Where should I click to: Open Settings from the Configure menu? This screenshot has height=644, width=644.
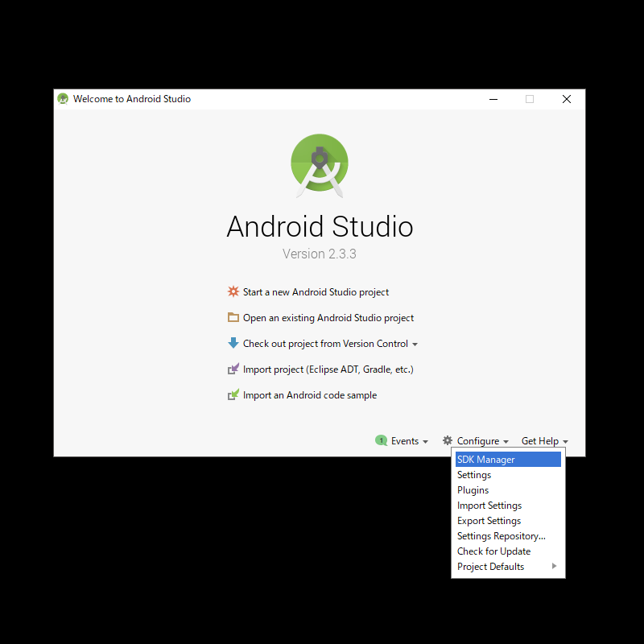(508, 475)
